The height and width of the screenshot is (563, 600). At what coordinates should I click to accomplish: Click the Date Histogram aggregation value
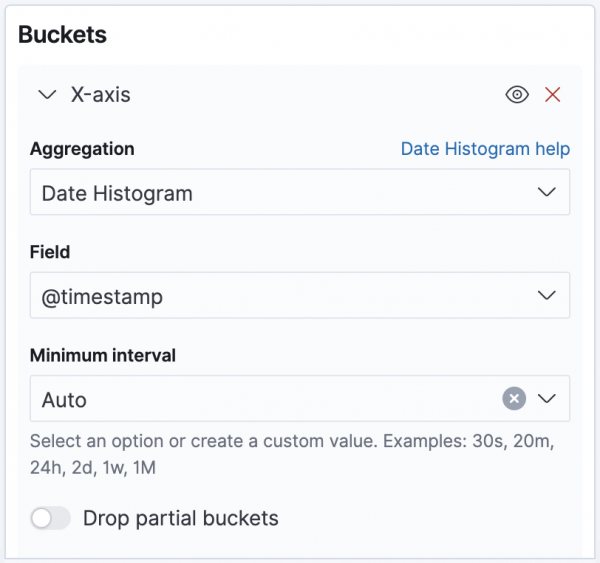point(117,193)
